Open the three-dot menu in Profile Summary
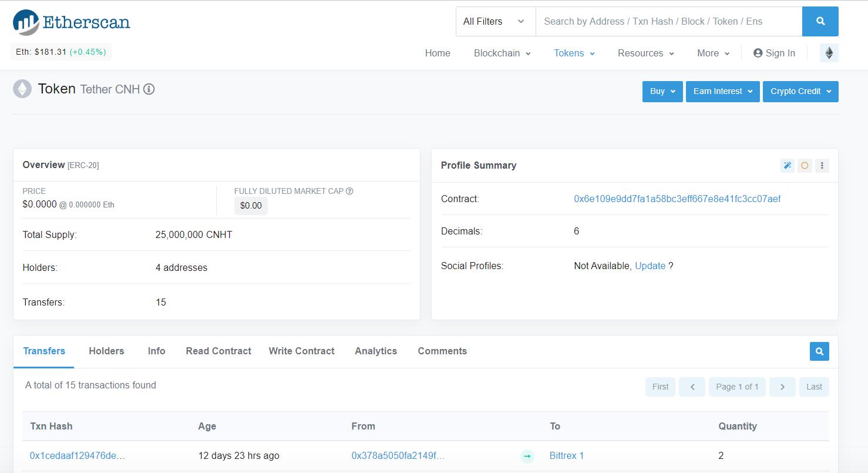868x473 pixels. click(x=822, y=166)
